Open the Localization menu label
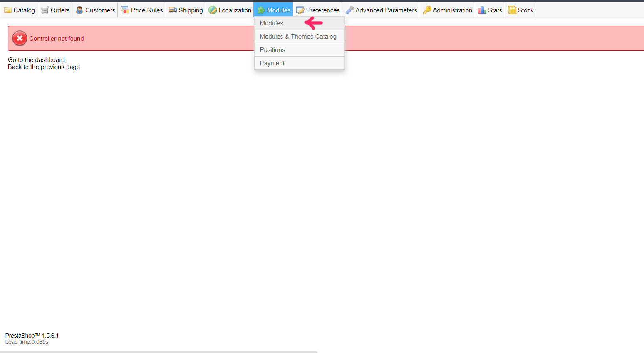 235,10
